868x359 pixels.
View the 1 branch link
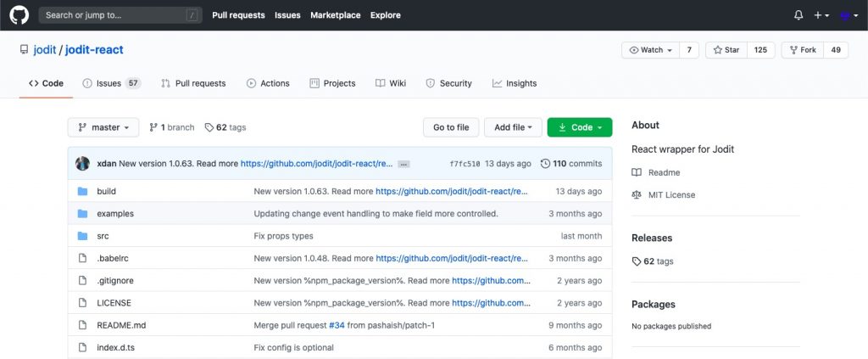tap(171, 127)
